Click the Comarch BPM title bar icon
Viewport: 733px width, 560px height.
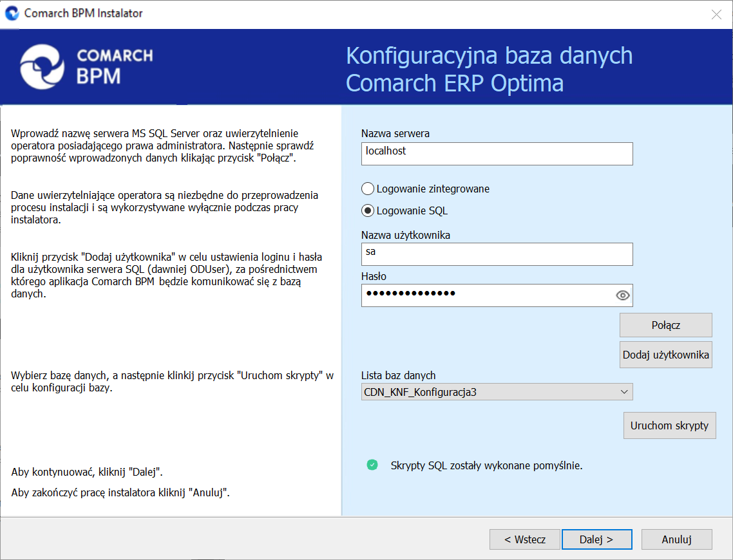click(x=12, y=13)
